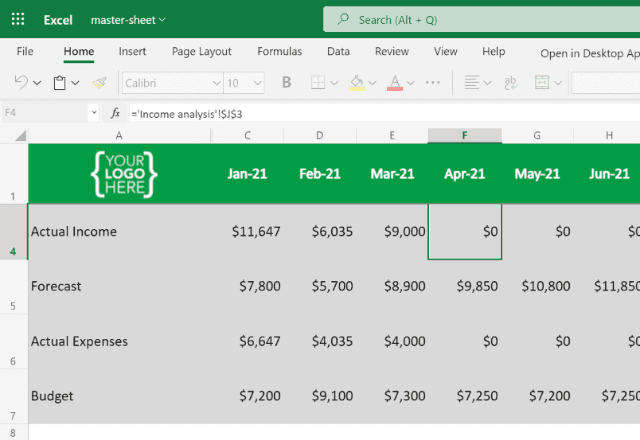
Task: Expand the undo dropdown arrow
Action: [x=37, y=83]
